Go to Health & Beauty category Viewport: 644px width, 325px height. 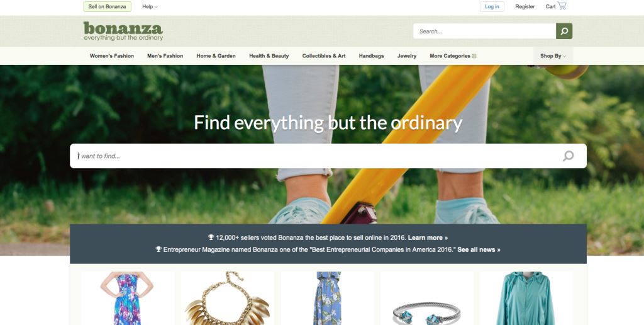click(x=269, y=56)
